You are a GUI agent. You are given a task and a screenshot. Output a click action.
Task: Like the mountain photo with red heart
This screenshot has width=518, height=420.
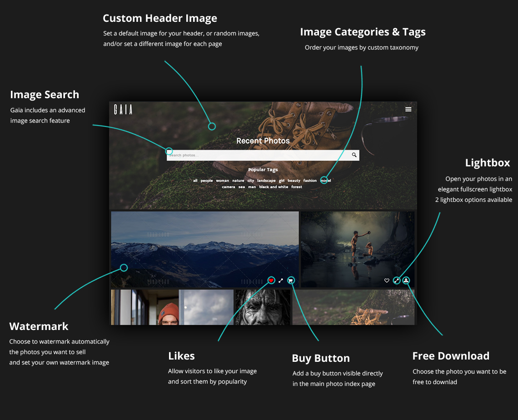coord(271,280)
